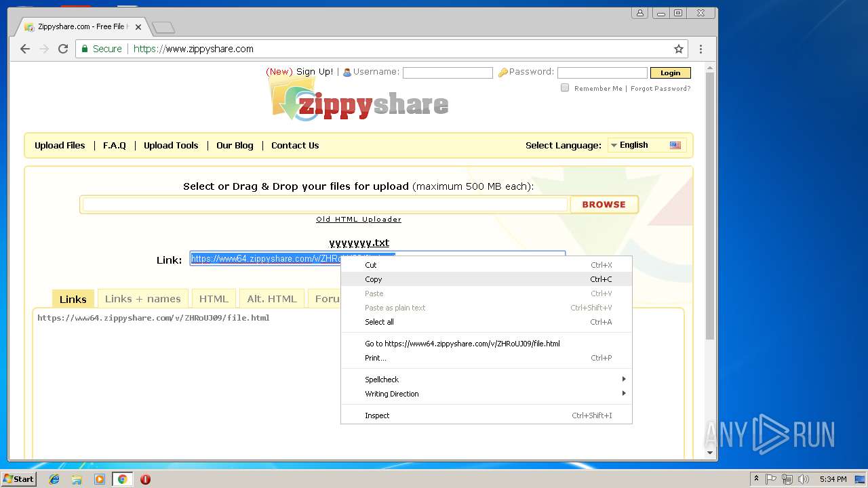Choose Select all in context menu
868x488 pixels.
(x=486, y=322)
